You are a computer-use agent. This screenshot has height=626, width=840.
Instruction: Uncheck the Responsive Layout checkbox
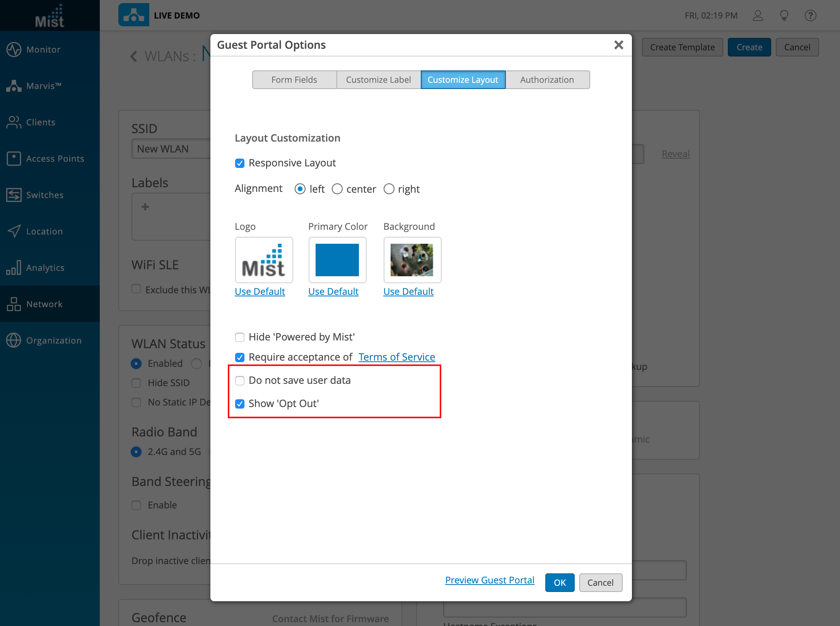pos(240,163)
